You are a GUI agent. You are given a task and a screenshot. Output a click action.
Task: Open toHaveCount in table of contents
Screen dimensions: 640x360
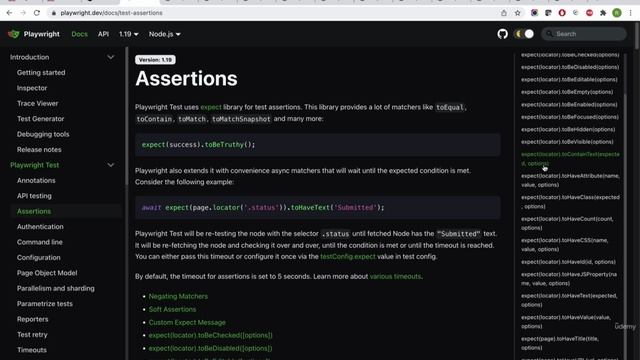click(567, 223)
